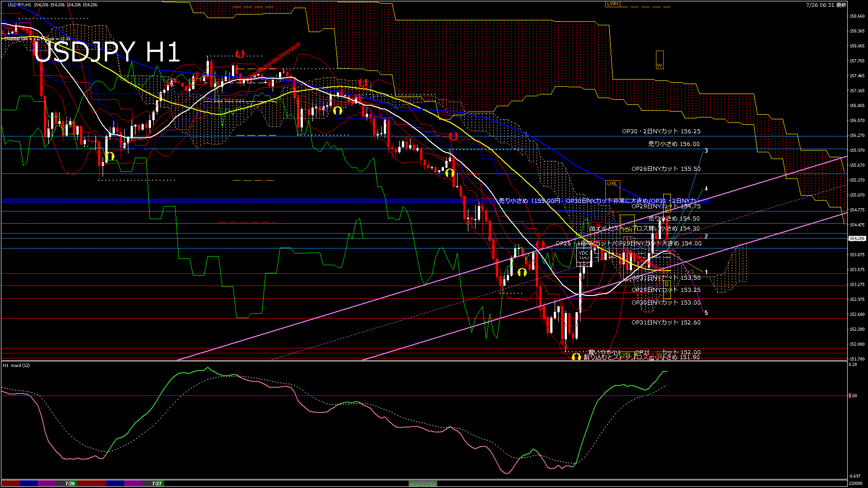Viewport: 868px width, 488px height.
Task: Select the 7/26 date marker
Action: pyautogui.click(x=70, y=483)
